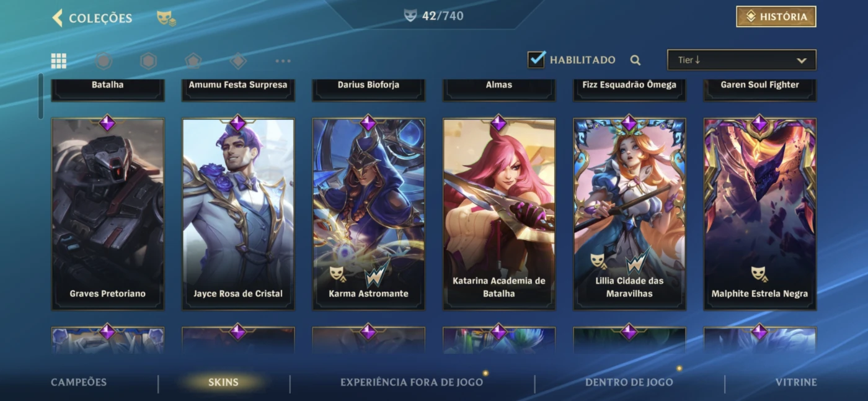Viewport: 868px width, 401px height.
Task: Select the Jayce Rosa de Cristal skin
Action: pos(238,214)
